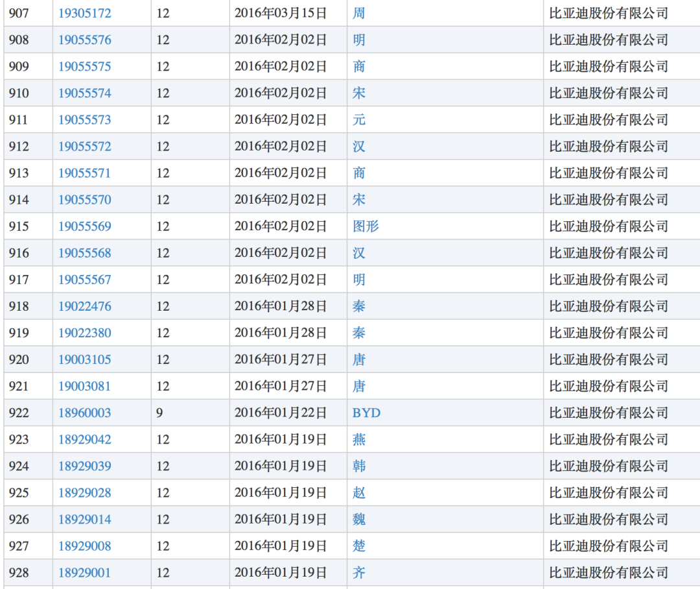Open registration number 19055573 link
The width and height of the screenshot is (700, 589).
pyautogui.click(x=85, y=120)
